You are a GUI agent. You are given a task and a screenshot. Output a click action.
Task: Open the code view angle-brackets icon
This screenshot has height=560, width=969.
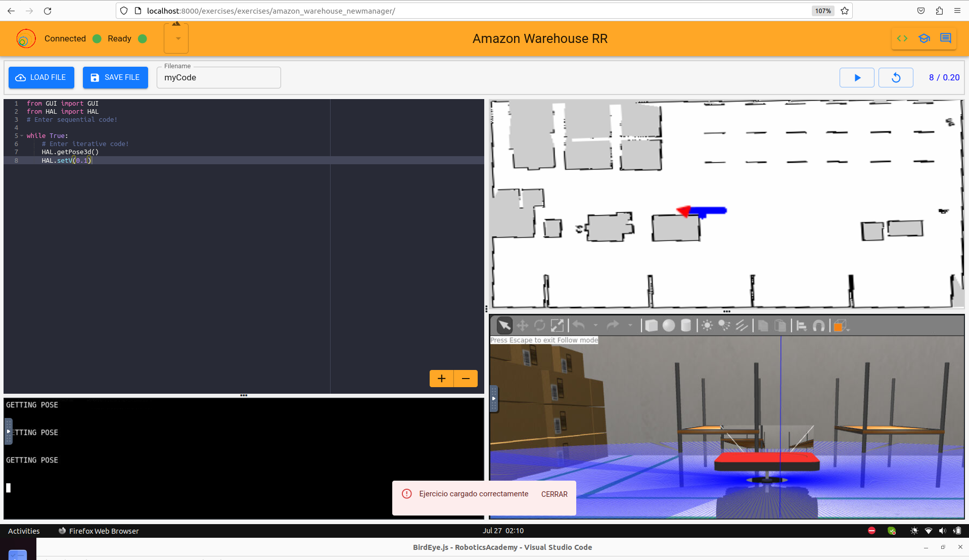coord(902,38)
